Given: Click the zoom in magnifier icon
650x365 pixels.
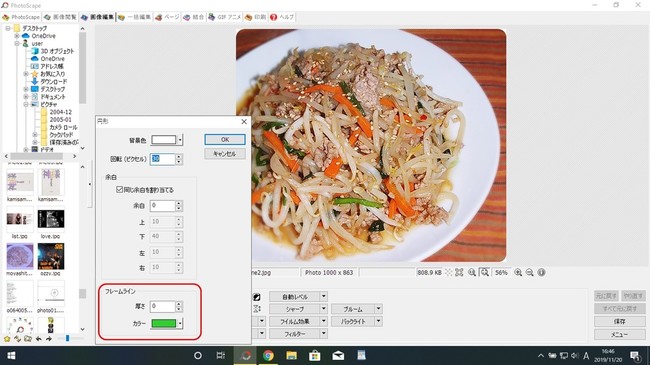Looking at the screenshot, I should pyautogui.click(x=518, y=273).
